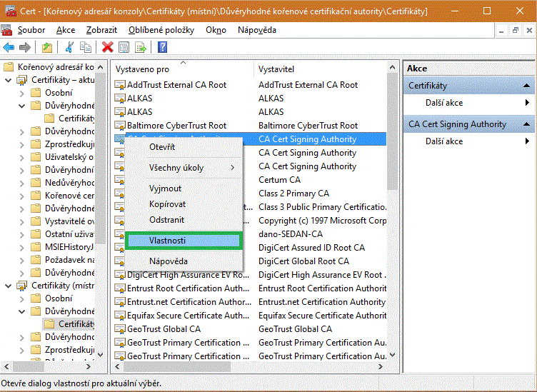This screenshot has height=392, width=537.
Task: Click the Back arrow toolbar icon
Action: click(x=9, y=47)
